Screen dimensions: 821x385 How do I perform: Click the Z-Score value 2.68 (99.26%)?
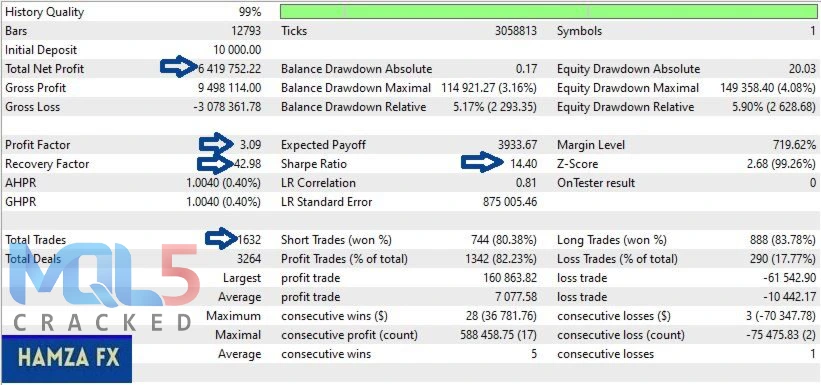coord(781,164)
